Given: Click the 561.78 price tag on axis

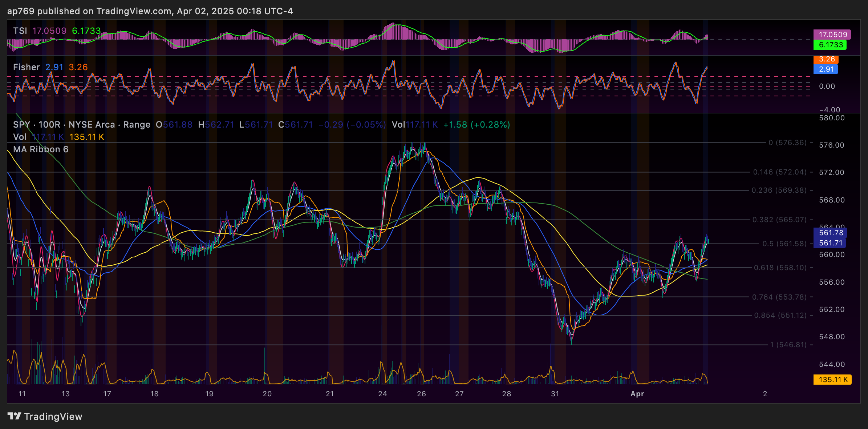Looking at the screenshot, I should [831, 233].
